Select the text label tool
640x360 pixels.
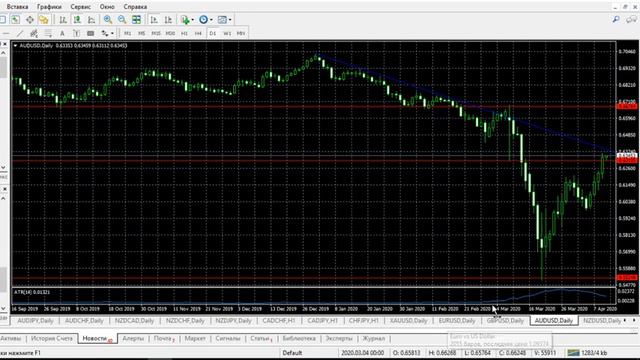coord(76,33)
